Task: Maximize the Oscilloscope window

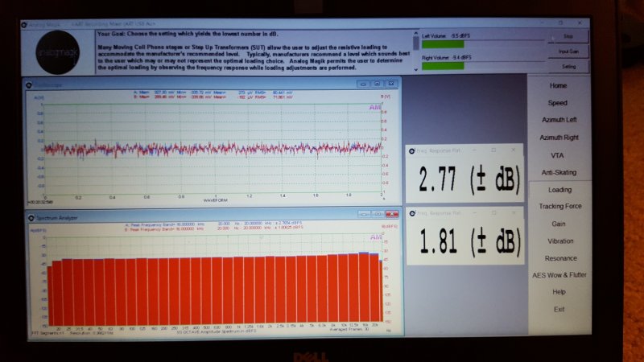Action: click(377, 84)
